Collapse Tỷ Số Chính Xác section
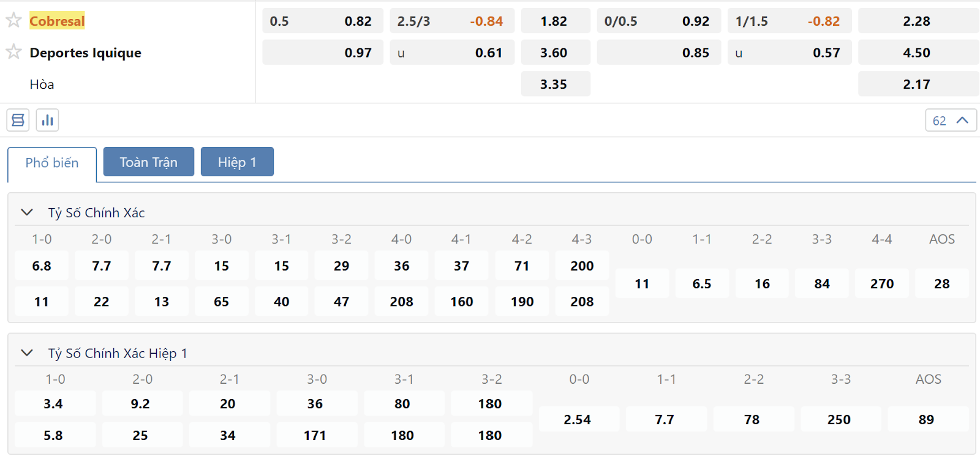 click(27, 212)
